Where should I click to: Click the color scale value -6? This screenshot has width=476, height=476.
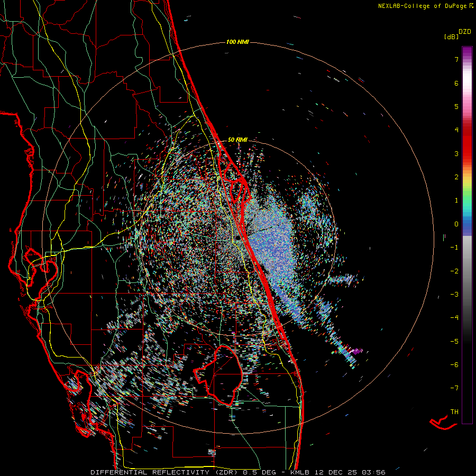[x=454, y=365]
